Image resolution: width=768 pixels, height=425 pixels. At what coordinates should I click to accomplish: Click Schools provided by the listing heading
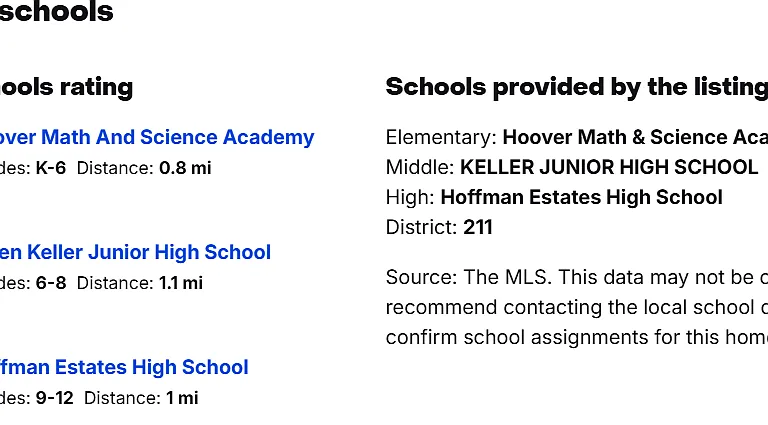click(x=576, y=88)
